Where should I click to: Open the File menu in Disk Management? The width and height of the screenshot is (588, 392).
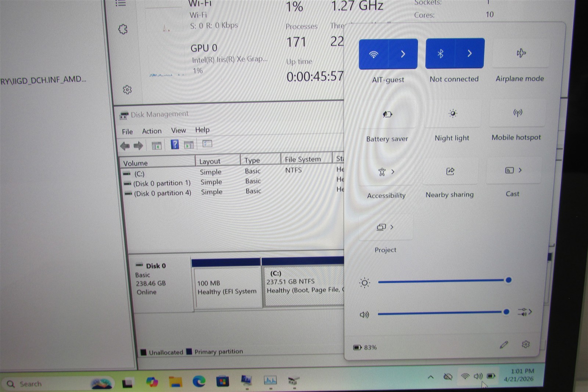[x=127, y=132]
